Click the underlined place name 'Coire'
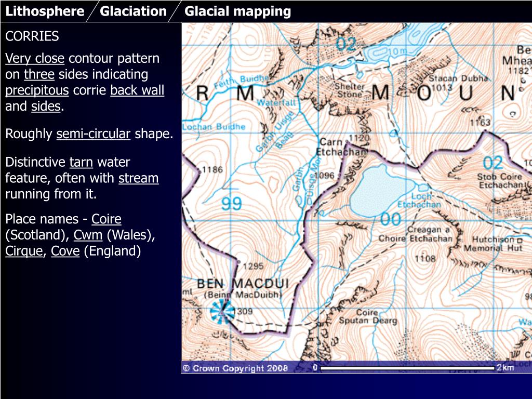 click(x=106, y=219)
